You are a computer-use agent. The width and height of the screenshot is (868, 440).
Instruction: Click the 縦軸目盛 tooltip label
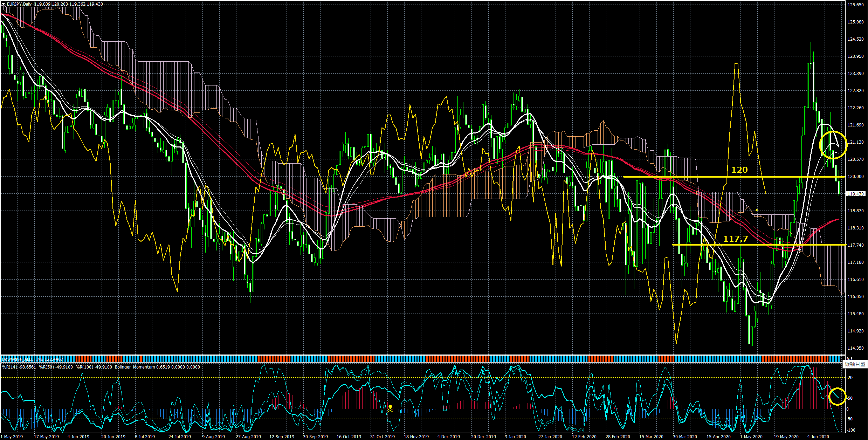855,364
